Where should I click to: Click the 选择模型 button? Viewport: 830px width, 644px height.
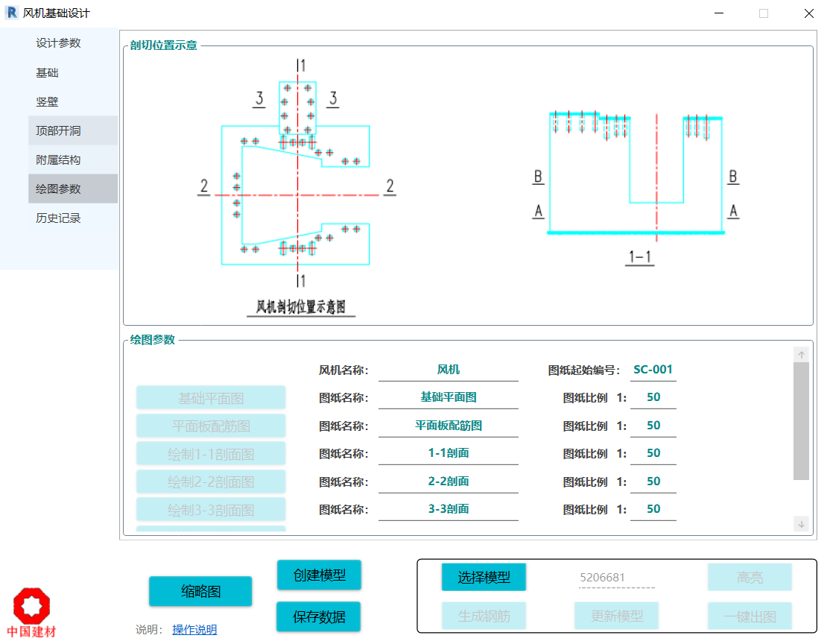point(484,577)
